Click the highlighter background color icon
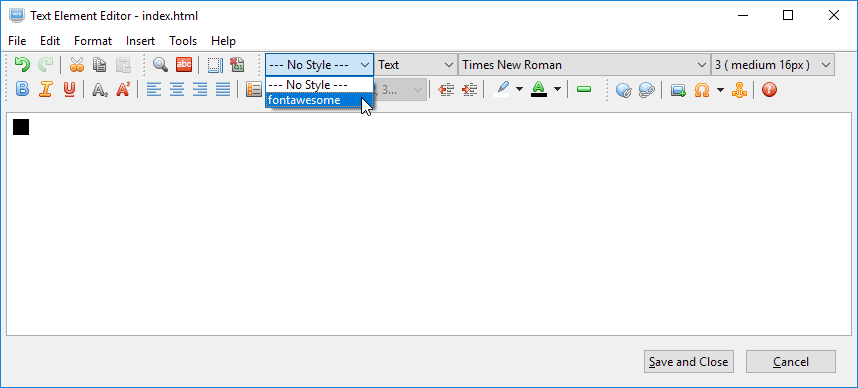The height and width of the screenshot is (388, 858). pos(501,89)
